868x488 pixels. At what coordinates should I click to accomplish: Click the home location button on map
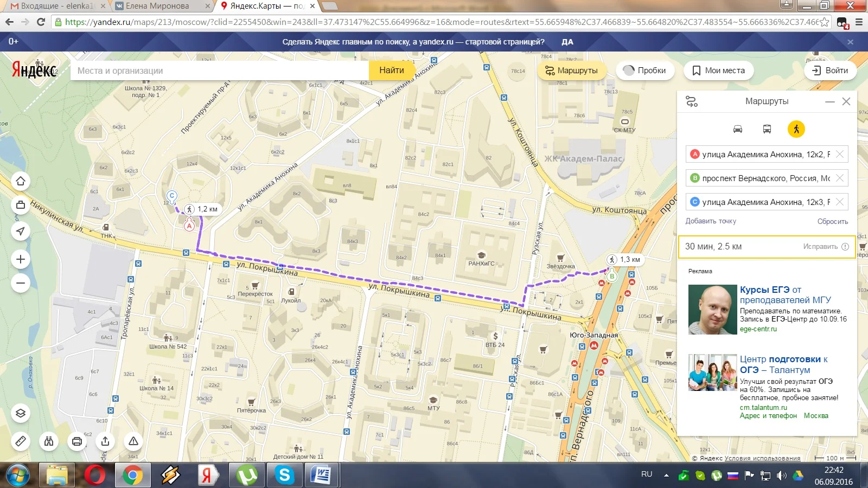pos(21,181)
